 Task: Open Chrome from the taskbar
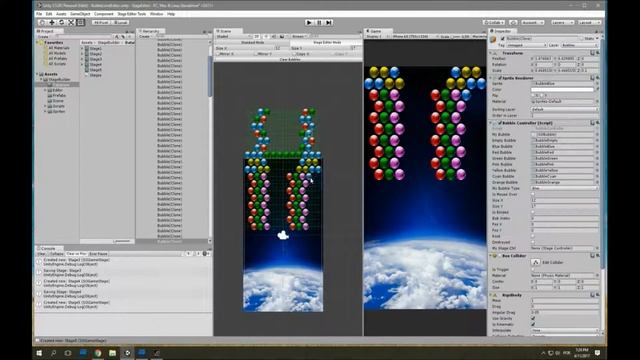[98, 353]
